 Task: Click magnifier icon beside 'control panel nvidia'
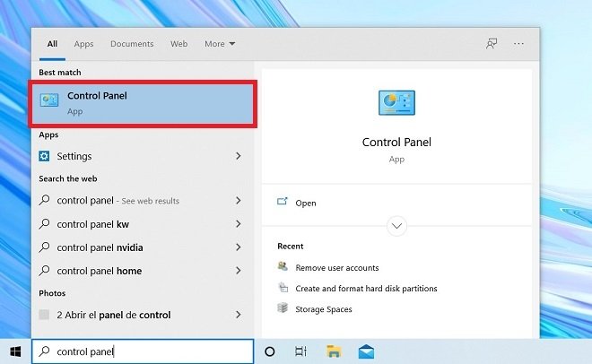(x=44, y=247)
